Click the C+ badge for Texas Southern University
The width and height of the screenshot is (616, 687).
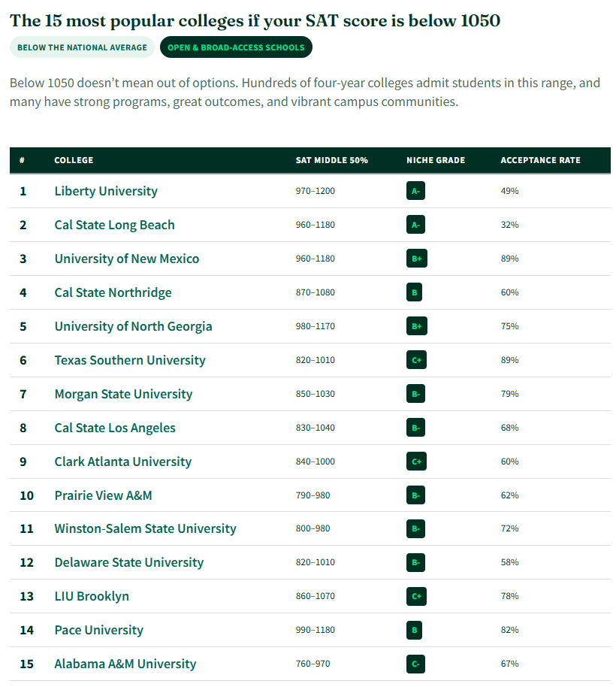coord(416,360)
